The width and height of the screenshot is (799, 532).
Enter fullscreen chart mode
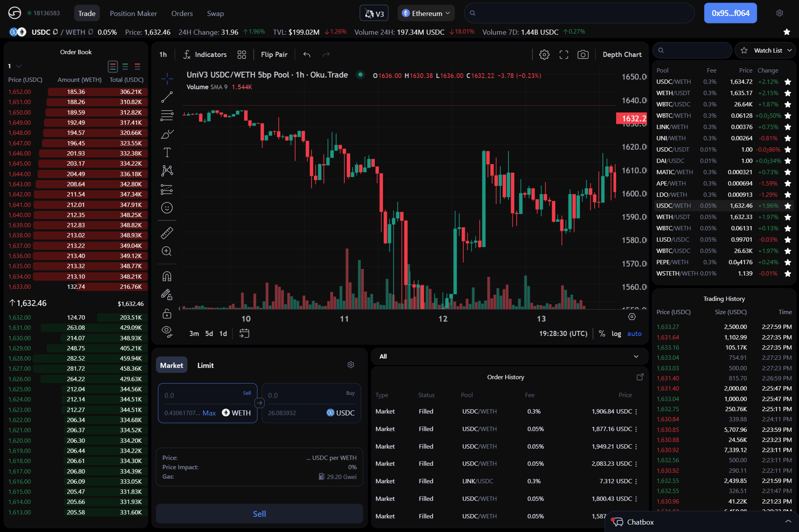563,54
